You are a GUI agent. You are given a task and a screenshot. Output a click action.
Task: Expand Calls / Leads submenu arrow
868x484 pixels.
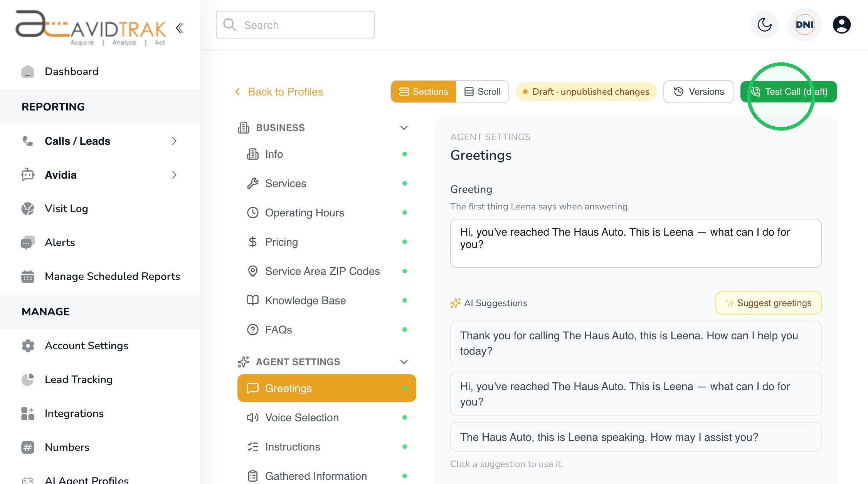pos(174,141)
